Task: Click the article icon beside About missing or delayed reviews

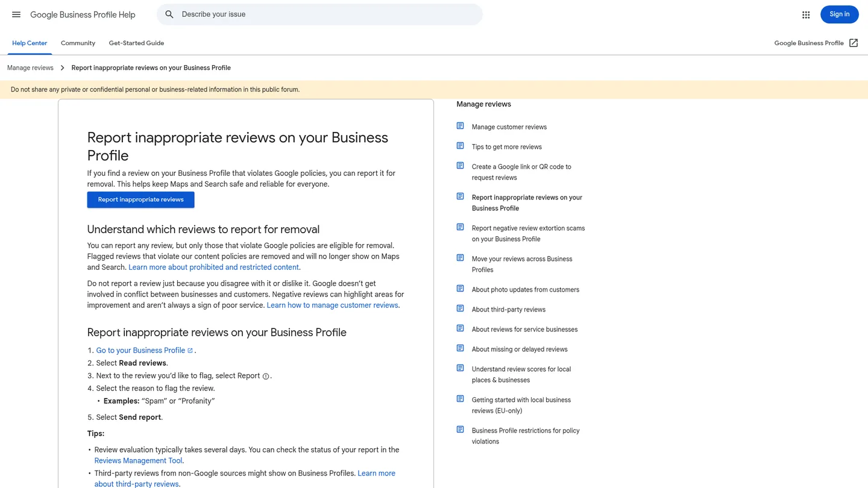Action: coord(460,348)
